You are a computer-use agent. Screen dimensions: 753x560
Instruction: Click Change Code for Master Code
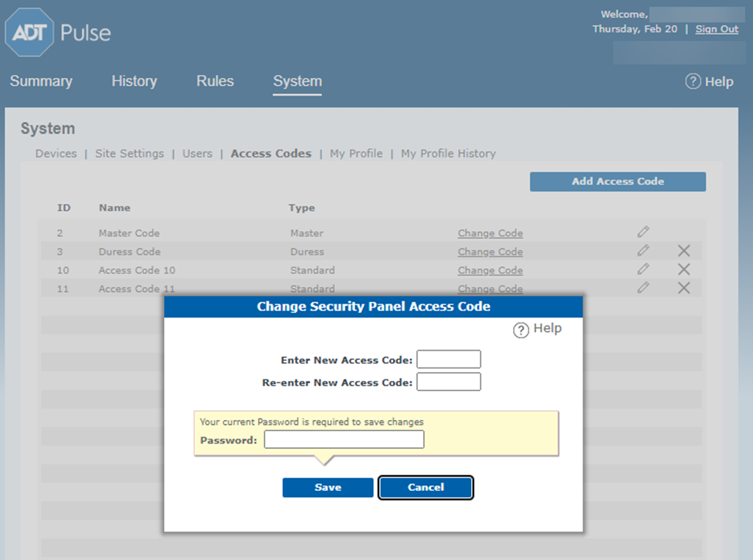(490, 233)
